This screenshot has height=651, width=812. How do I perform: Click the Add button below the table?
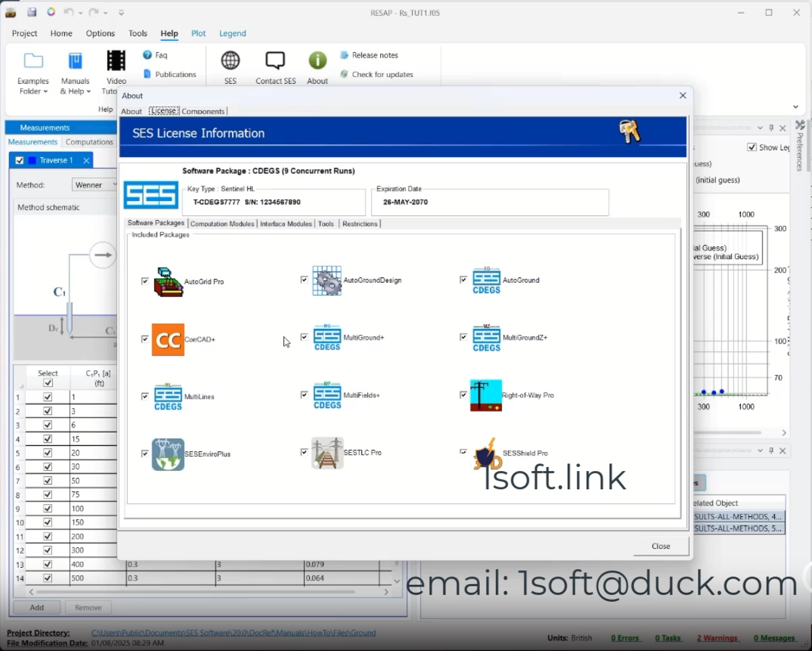click(x=37, y=607)
